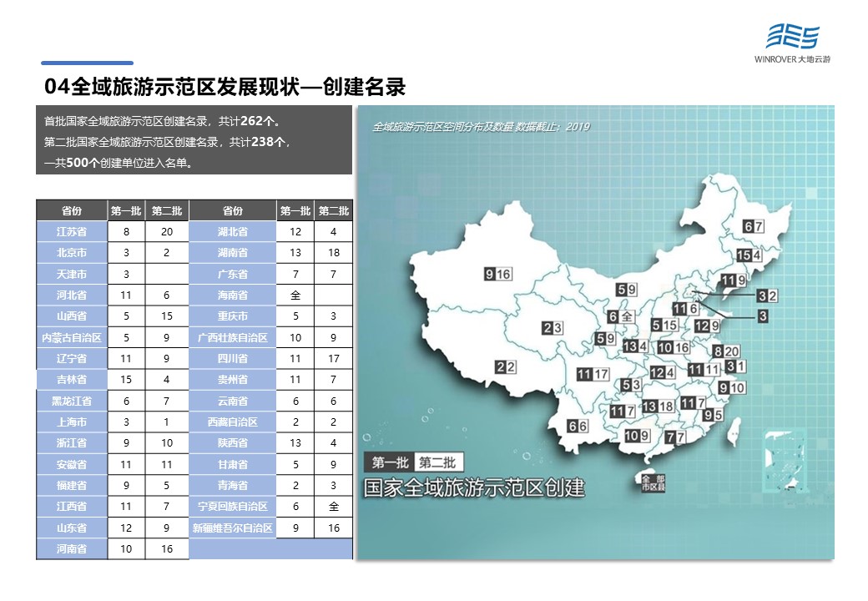Select the gray summary text box
Image resolution: width=868 pixels, height=601 pixels.
click(194, 140)
